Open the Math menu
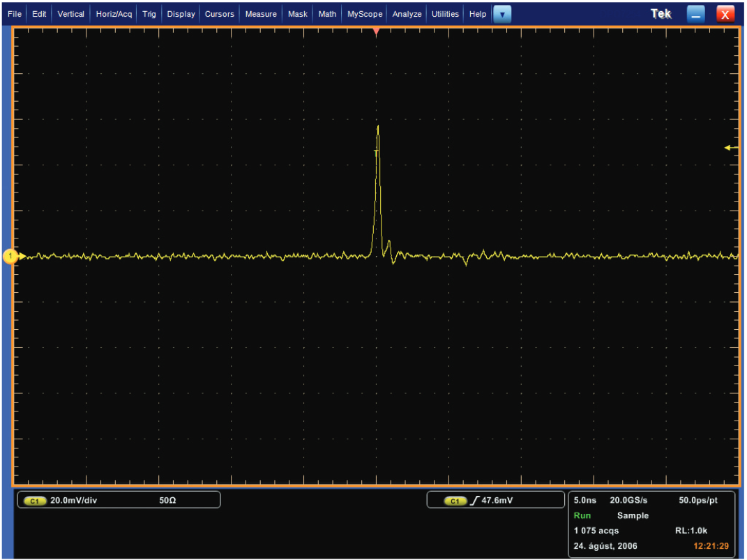Image resolution: width=747 pixels, height=560 pixels. tap(326, 13)
